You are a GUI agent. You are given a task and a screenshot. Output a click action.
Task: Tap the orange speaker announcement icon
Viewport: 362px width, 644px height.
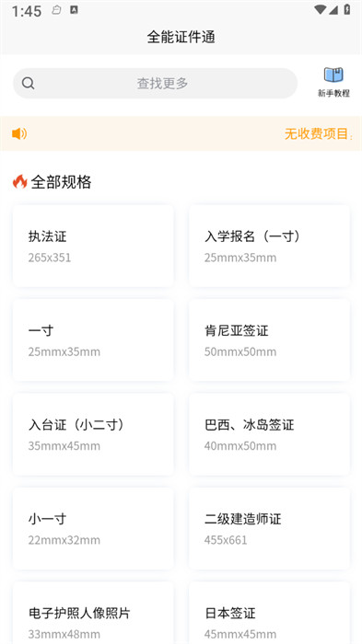point(19,133)
